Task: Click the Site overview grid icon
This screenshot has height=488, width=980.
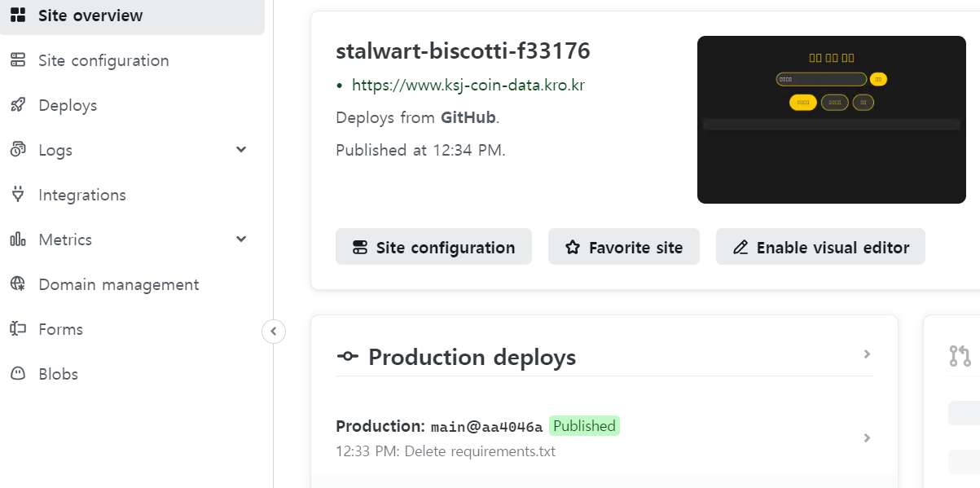Action: (18, 15)
